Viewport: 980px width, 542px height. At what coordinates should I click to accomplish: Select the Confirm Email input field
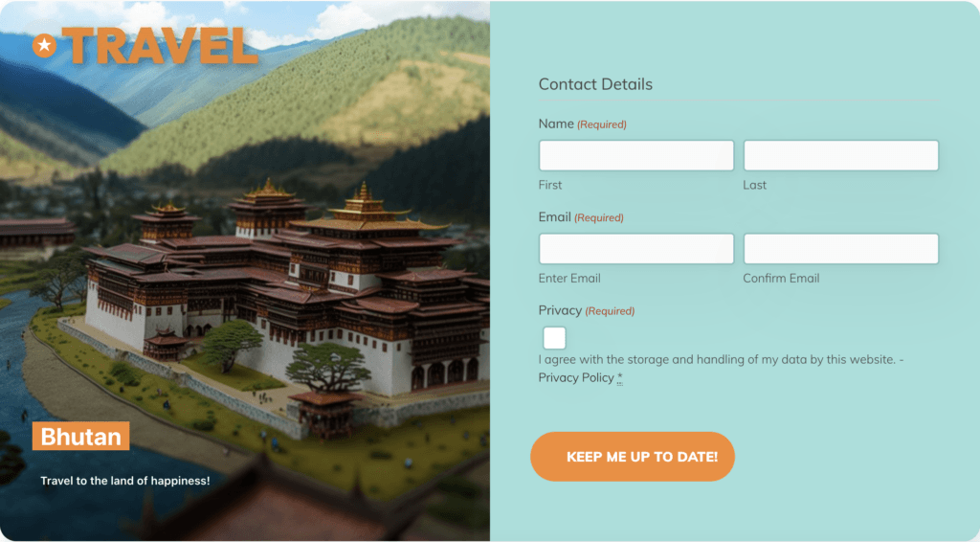point(840,249)
